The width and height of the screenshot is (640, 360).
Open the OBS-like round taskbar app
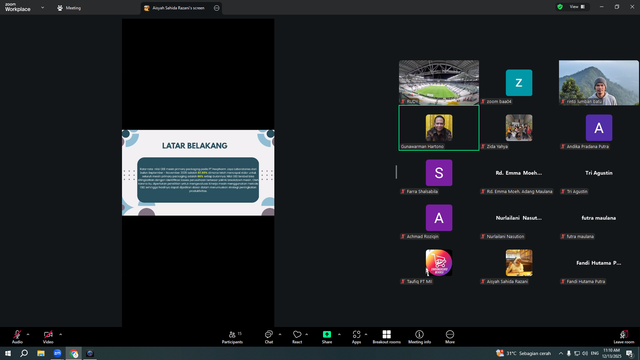tap(90, 353)
